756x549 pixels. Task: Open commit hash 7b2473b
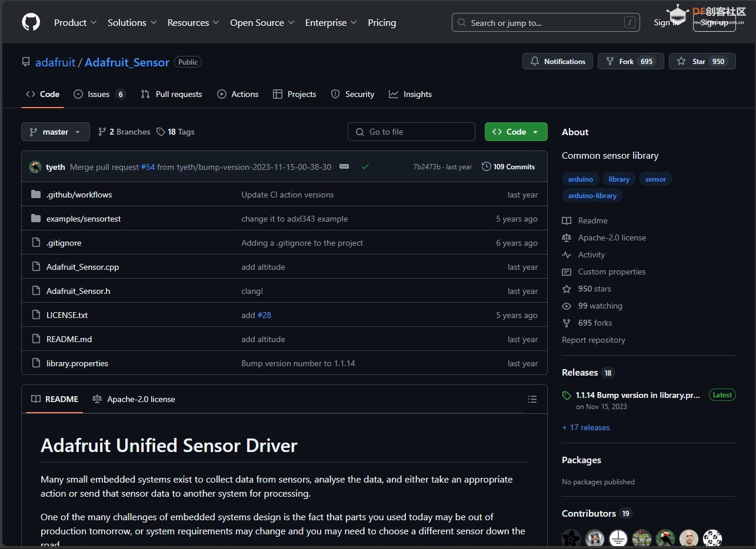pos(427,167)
